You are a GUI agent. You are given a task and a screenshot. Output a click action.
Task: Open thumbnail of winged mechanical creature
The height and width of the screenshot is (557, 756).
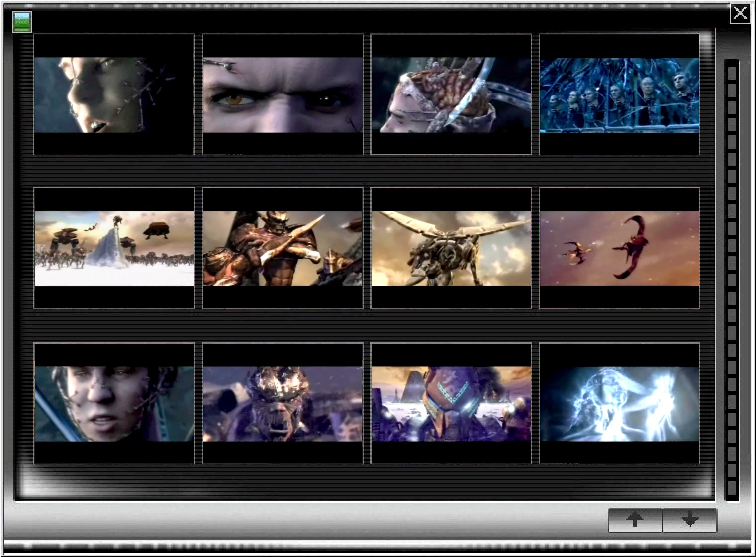click(x=451, y=248)
